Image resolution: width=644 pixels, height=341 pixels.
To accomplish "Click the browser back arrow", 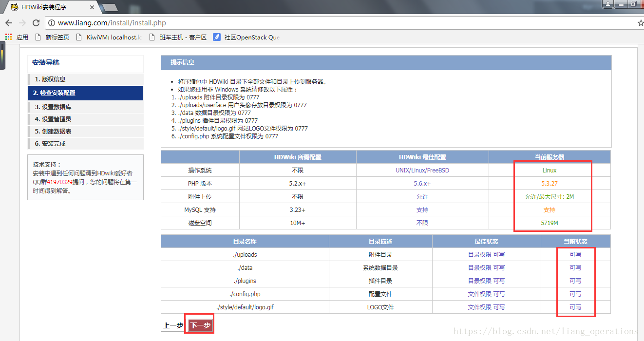I will click(9, 23).
